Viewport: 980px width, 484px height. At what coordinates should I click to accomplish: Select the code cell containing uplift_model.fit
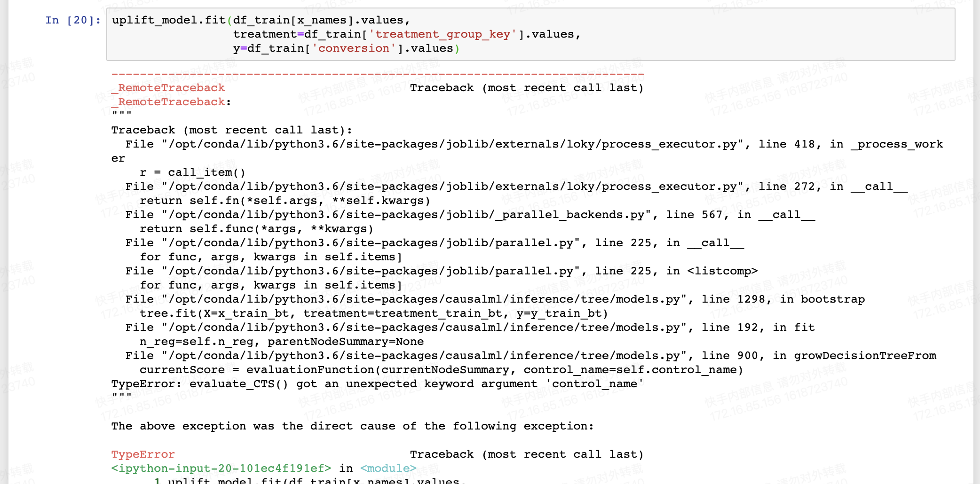coord(329,34)
